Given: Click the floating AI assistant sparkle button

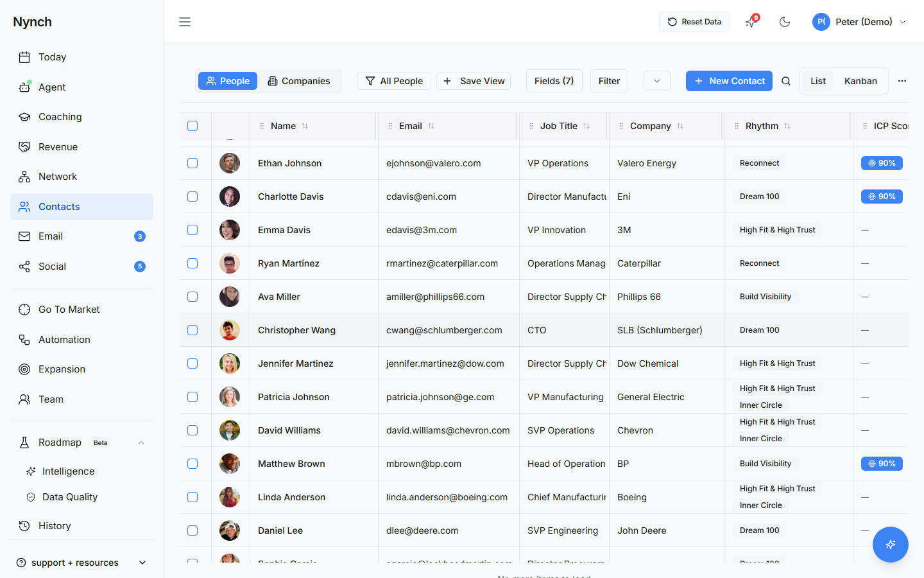Looking at the screenshot, I should click(891, 545).
